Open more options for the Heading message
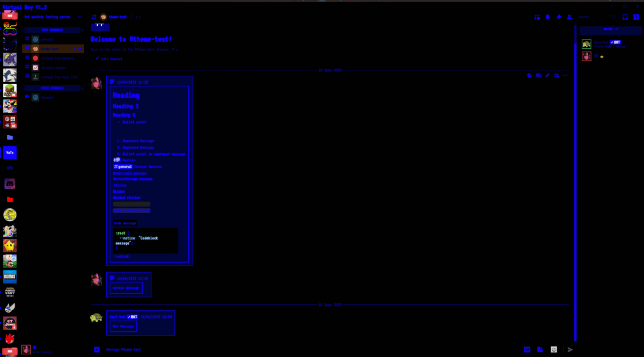The height and width of the screenshot is (357, 644). point(565,76)
